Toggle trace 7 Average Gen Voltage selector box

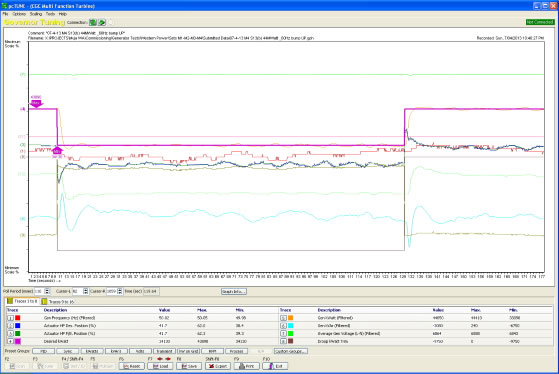click(283, 333)
